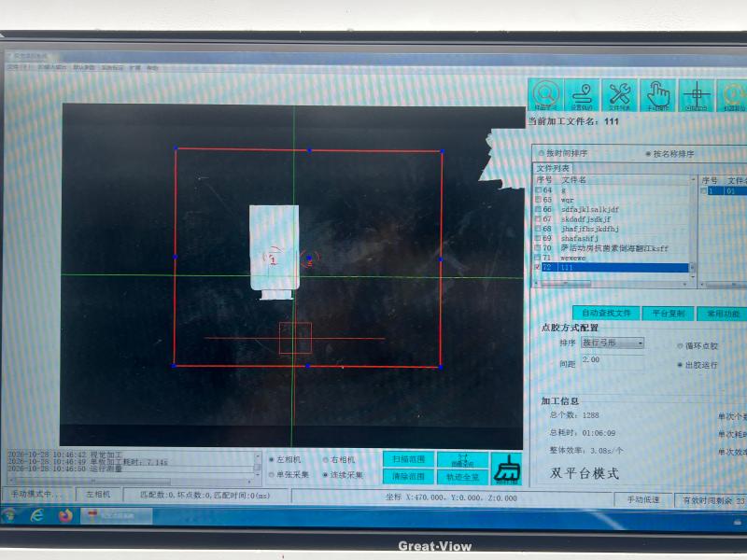The width and height of the screenshot is (747, 560).
Task: Tick the checkbox for file row 64
Action: (538, 190)
